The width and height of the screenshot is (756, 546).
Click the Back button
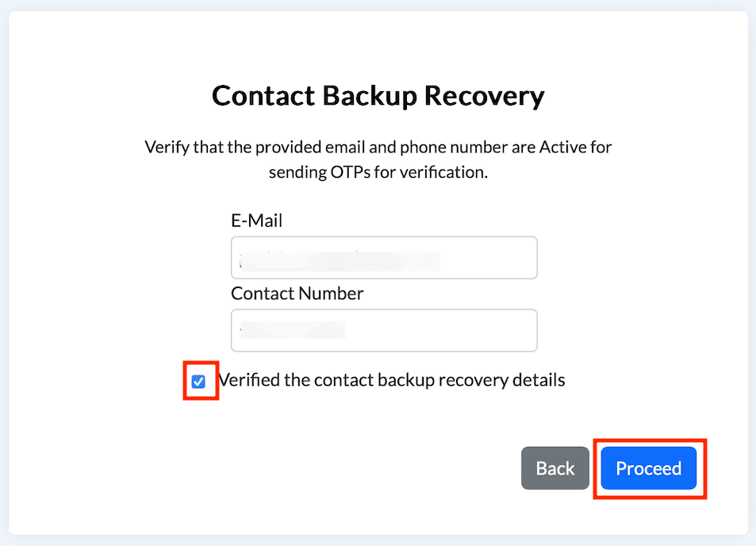coord(555,468)
